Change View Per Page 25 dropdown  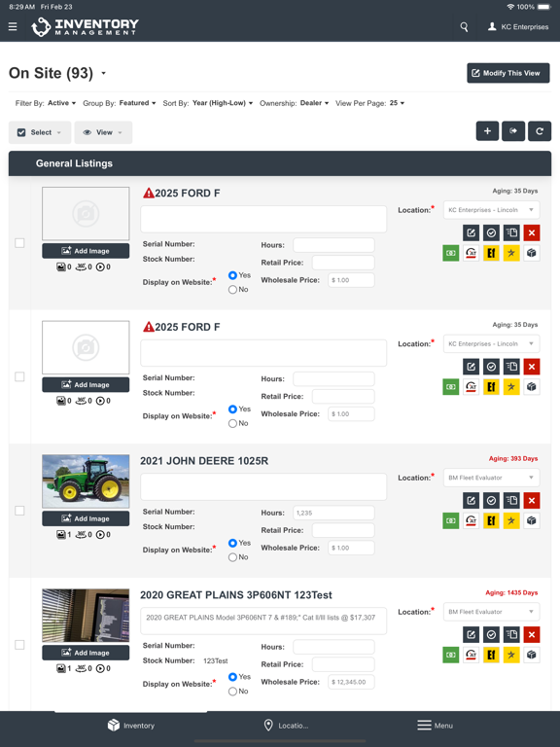(x=397, y=103)
